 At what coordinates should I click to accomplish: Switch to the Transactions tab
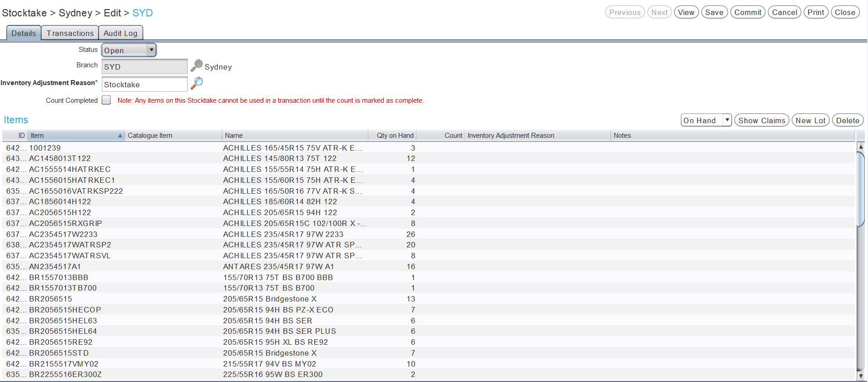click(x=70, y=33)
